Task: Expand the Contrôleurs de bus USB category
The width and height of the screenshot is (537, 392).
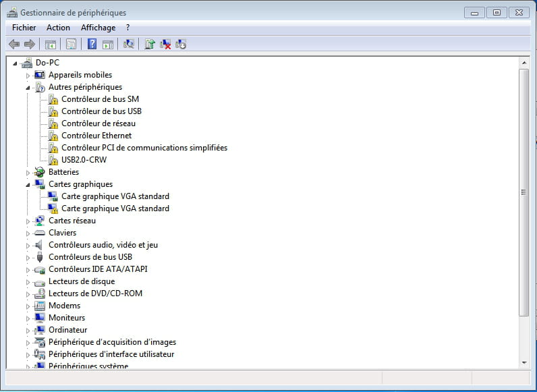Action: (28, 258)
